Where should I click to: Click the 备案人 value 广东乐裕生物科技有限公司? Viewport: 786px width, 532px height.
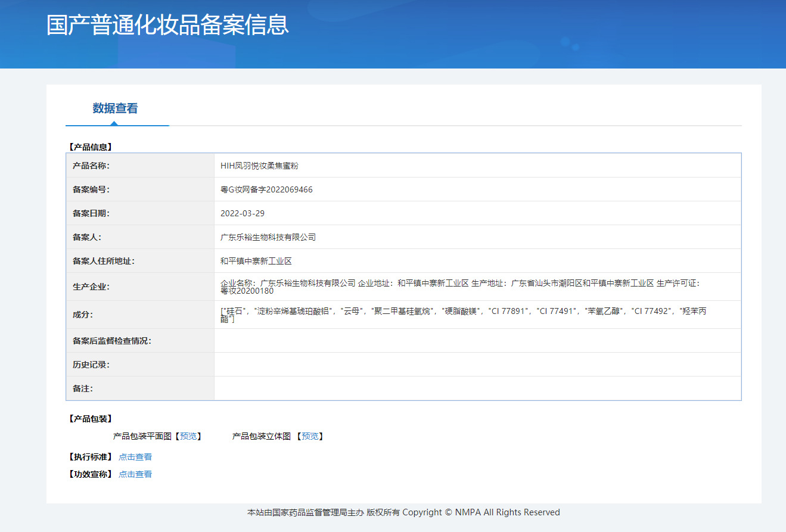[x=268, y=237]
